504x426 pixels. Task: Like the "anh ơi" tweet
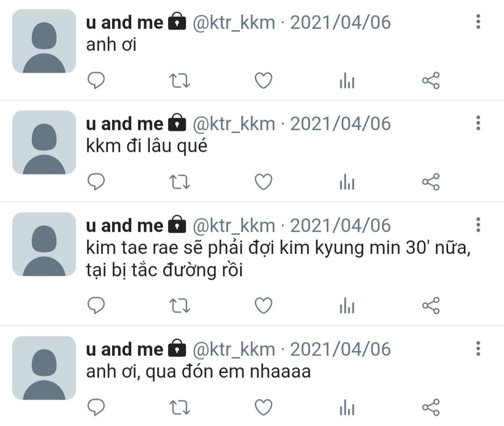tap(264, 80)
